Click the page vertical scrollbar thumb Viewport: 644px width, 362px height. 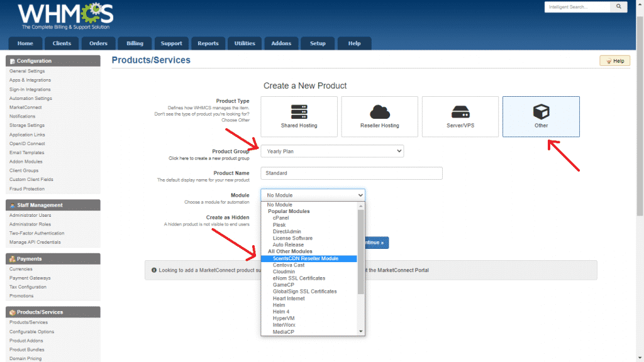[640, 116]
